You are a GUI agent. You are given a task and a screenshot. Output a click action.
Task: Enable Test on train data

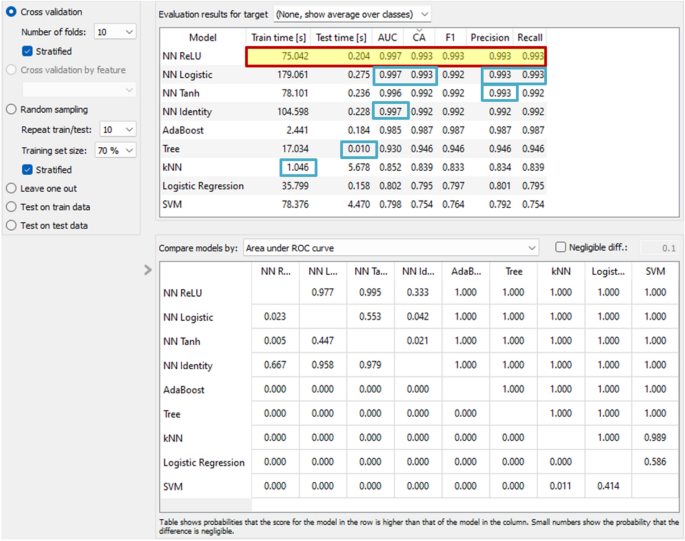[13, 206]
